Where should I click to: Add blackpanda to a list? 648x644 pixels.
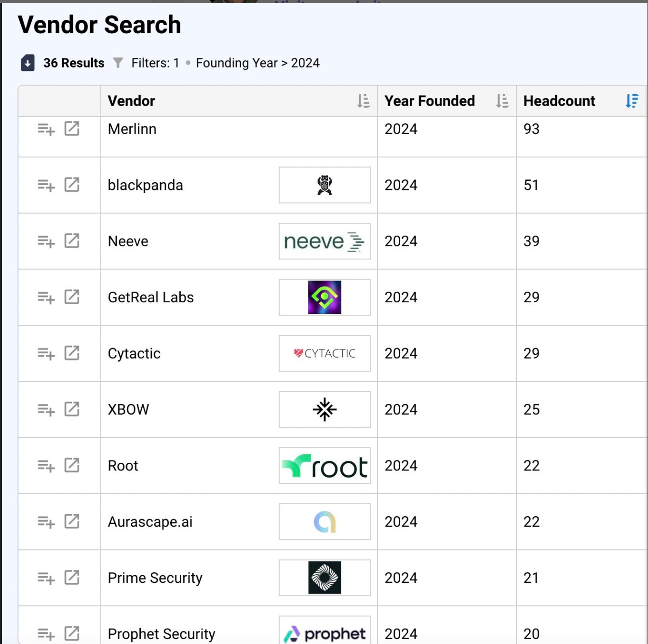click(46, 186)
